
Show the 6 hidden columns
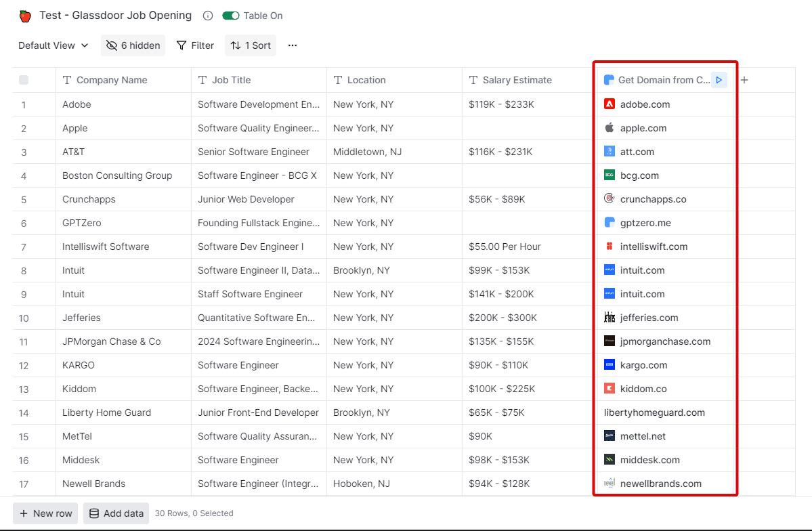click(x=133, y=45)
